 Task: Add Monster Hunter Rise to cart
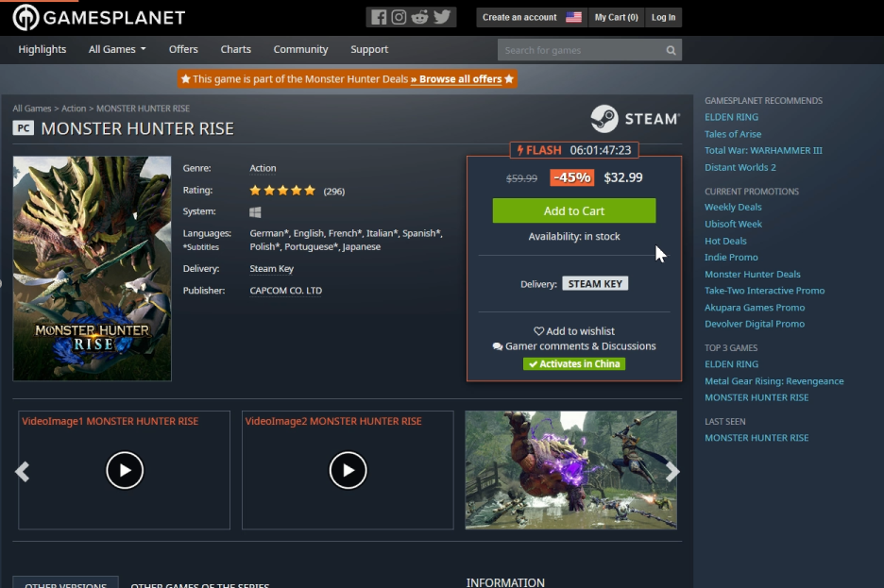[574, 210]
